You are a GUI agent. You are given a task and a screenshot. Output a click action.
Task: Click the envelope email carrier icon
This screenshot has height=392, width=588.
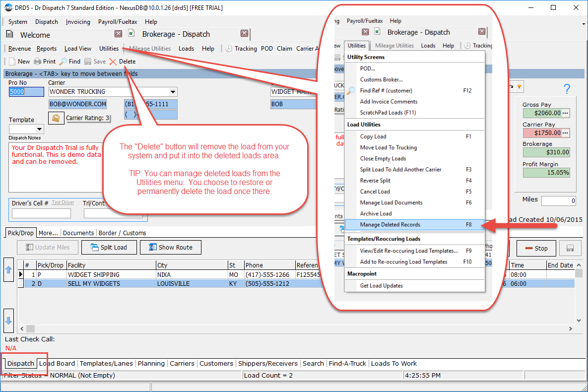click(x=56, y=118)
